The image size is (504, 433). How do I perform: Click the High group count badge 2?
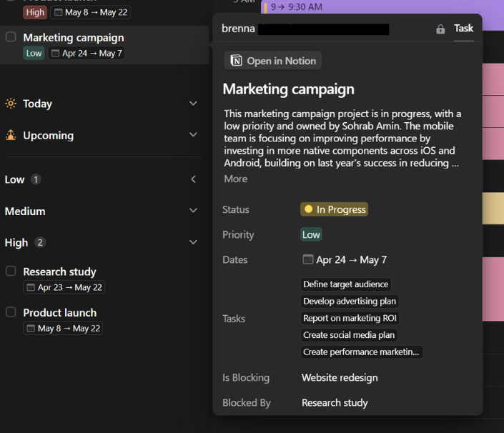[40, 242]
